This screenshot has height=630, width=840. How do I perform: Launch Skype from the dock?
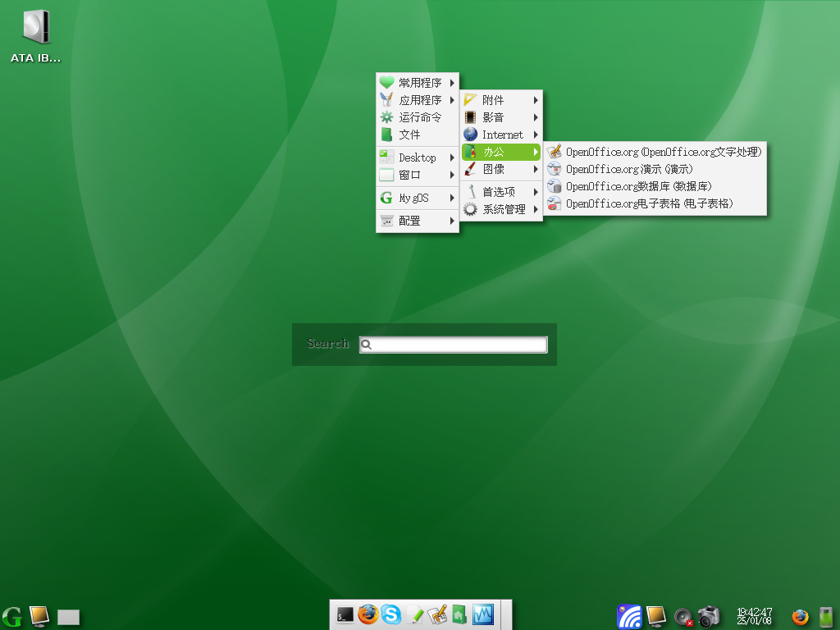pos(391,614)
